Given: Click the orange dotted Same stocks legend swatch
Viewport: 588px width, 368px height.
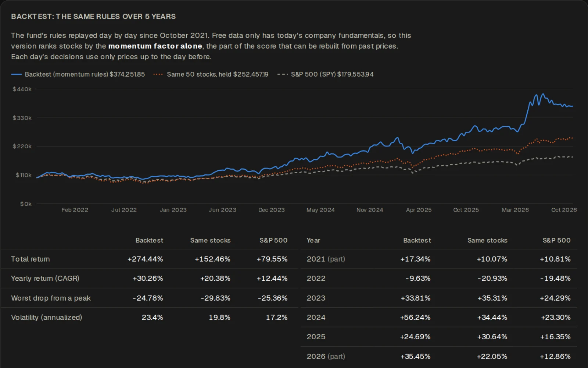Looking at the screenshot, I should click(158, 74).
